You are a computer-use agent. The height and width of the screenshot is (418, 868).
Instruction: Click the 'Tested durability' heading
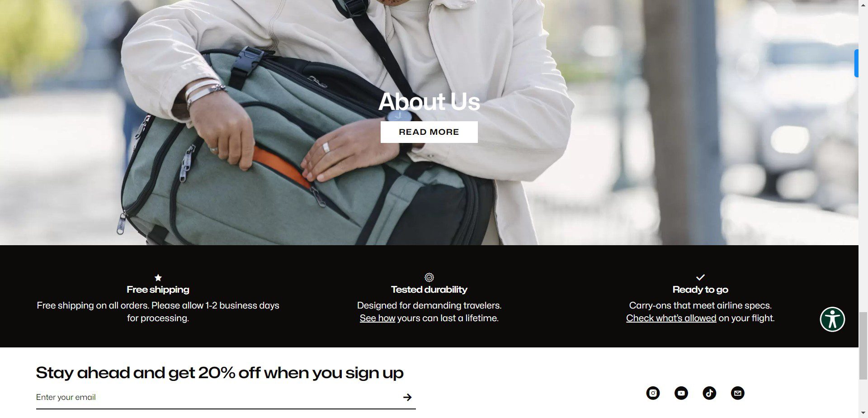(429, 290)
